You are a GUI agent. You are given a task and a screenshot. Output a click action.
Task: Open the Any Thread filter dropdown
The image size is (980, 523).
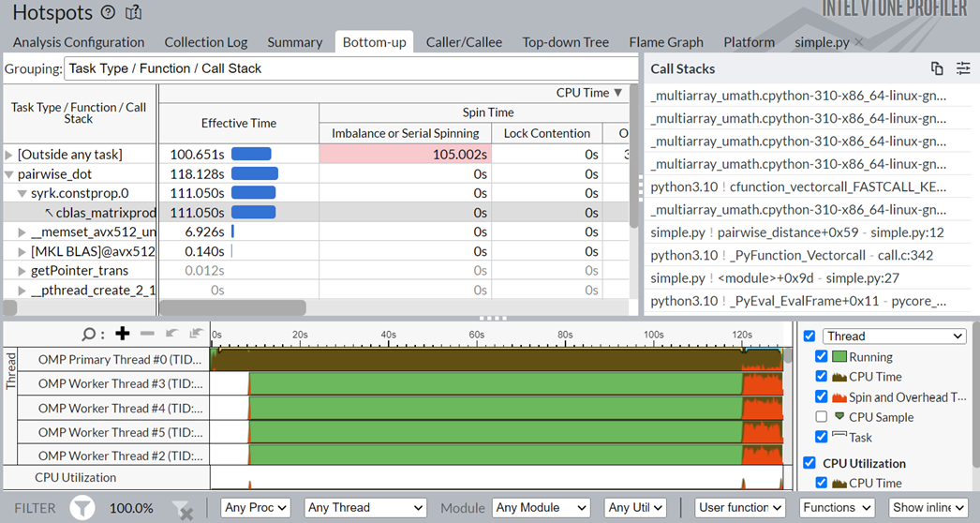click(x=365, y=508)
